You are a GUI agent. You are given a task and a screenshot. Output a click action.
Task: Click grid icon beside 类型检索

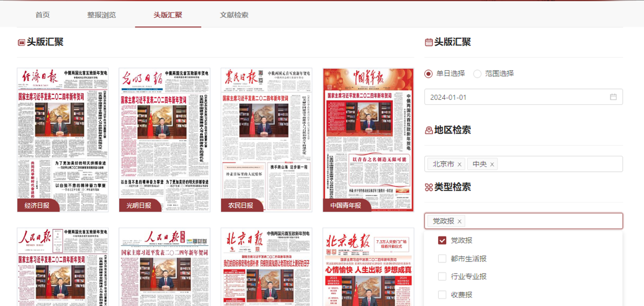coord(429,187)
